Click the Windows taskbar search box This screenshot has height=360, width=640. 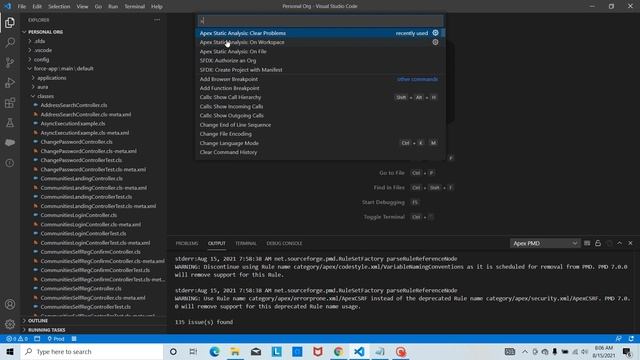92,351
